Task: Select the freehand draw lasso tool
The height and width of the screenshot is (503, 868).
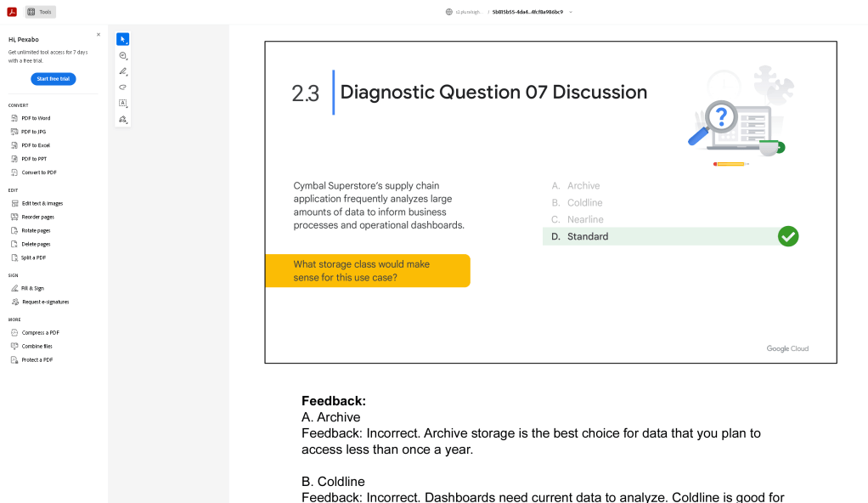Action: coord(123,88)
